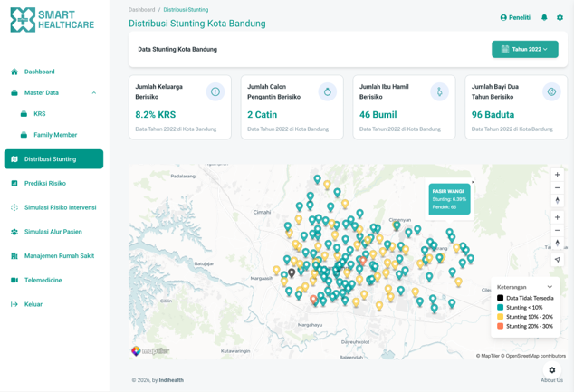Click the © MapTiler attribution link

[x=488, y=356]
